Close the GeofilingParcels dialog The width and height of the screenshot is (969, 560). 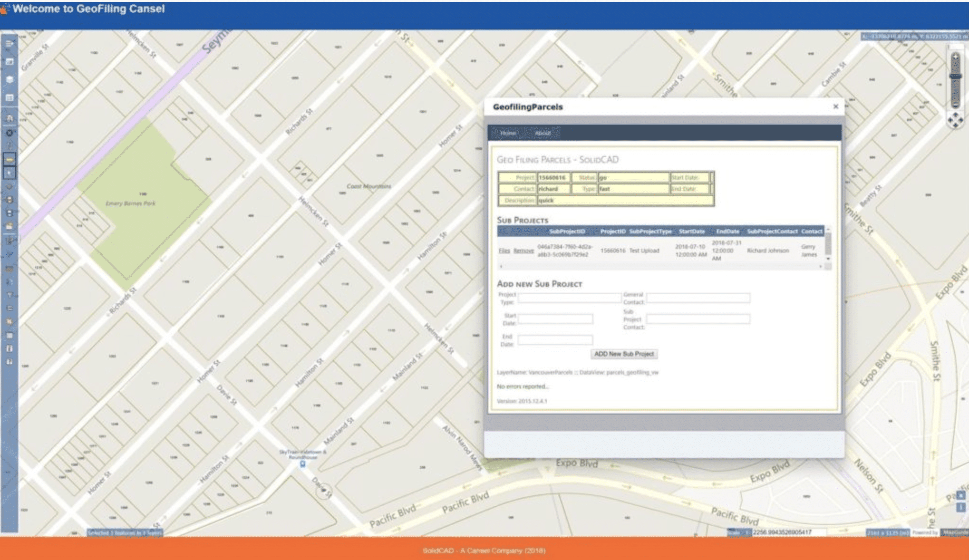pyautogui.click(x=835, y=106)
